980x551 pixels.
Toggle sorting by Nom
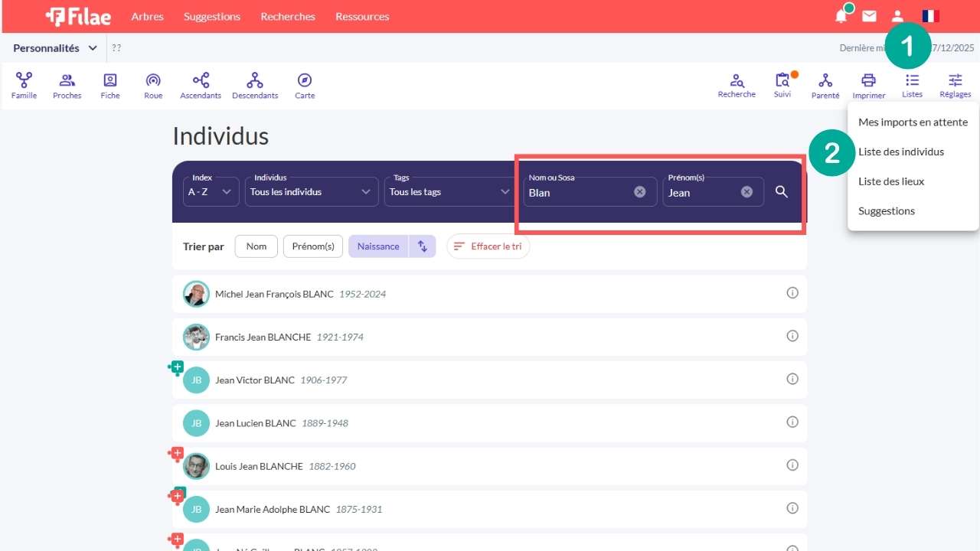pyautogui.click(x=256, y=246)
